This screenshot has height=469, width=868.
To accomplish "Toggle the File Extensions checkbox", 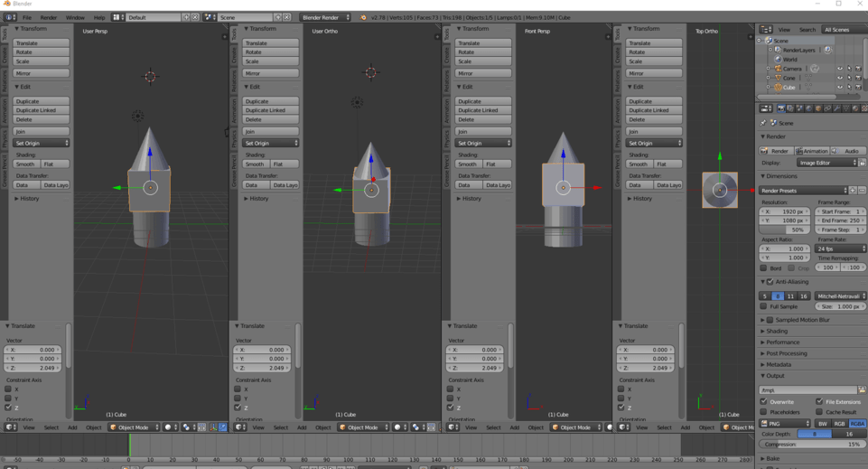I will [819, 401].
